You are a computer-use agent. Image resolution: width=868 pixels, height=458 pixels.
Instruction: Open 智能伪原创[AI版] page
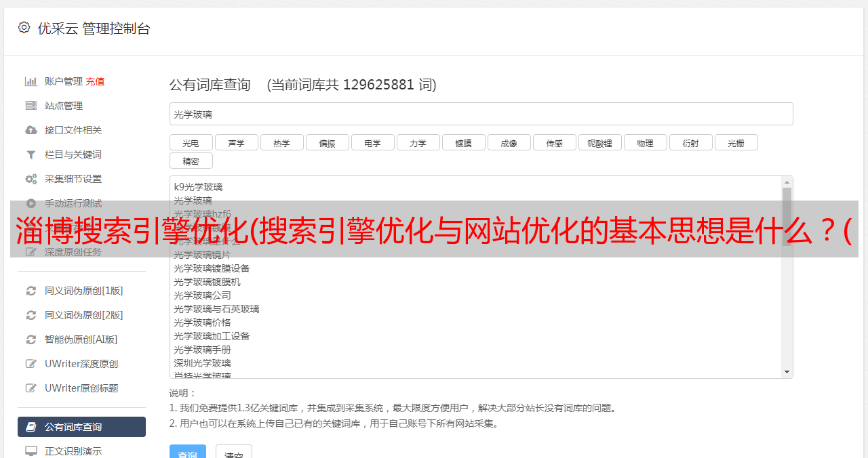pos(81,339)
